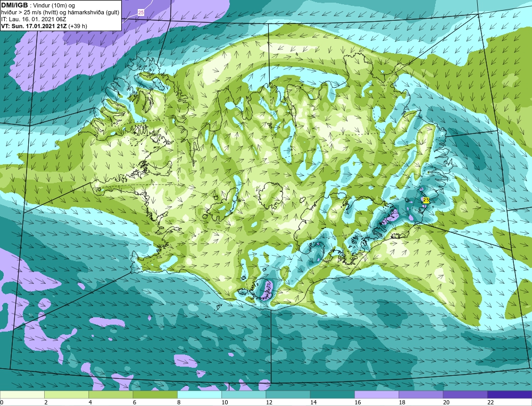Click the white 25 gust contour label
Viewport: 532px width, 406px height.
click(141, 13)
